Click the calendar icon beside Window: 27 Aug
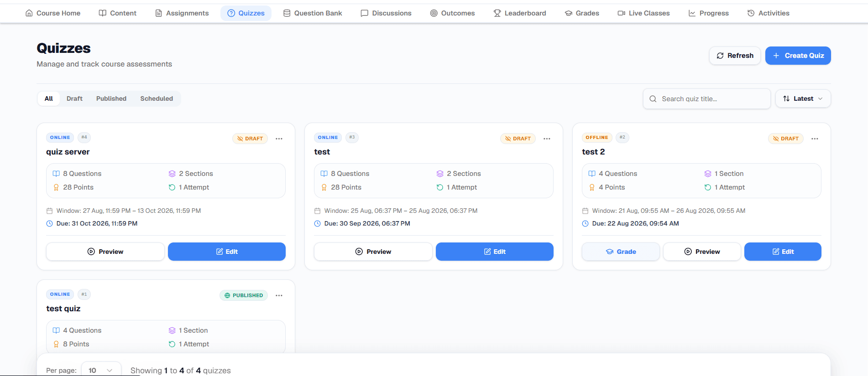868x376 pixels. [50, 211]
